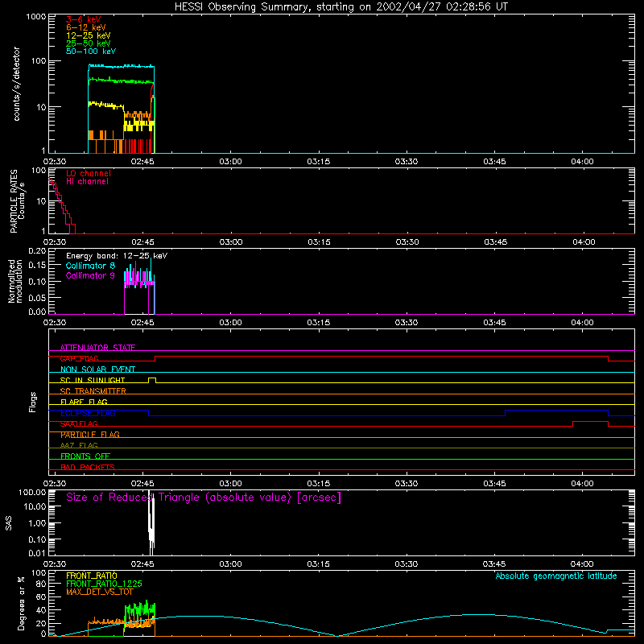Click the LO channel legend label

pyautogui.click(x=88, y=173)
